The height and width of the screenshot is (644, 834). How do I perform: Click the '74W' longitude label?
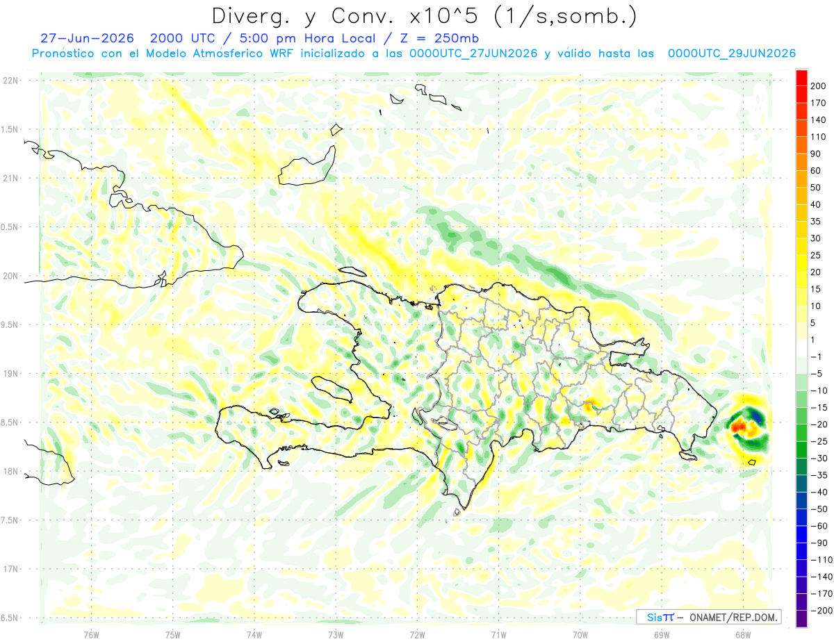pos(254,634)
